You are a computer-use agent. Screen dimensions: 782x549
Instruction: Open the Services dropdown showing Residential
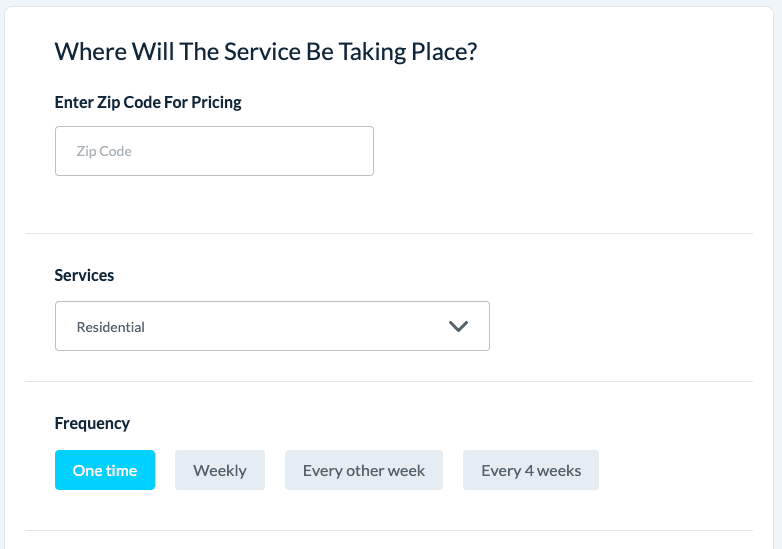(x=272, y=326)
